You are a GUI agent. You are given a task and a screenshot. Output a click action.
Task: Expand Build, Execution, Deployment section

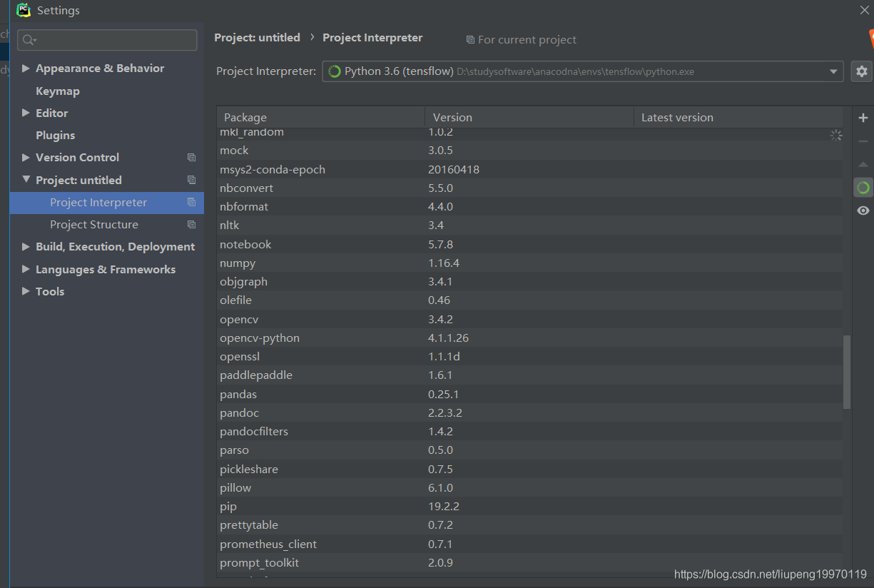[26, 247]
